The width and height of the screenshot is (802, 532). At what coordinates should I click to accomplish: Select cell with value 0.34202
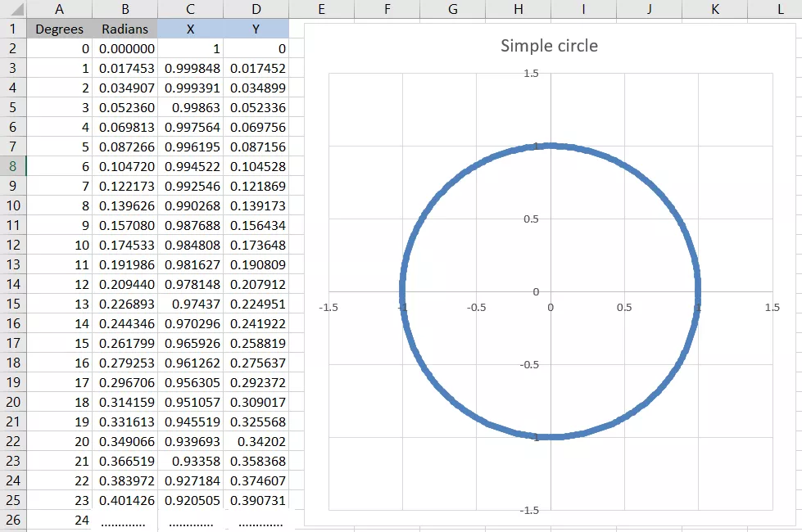pos(256,441)
